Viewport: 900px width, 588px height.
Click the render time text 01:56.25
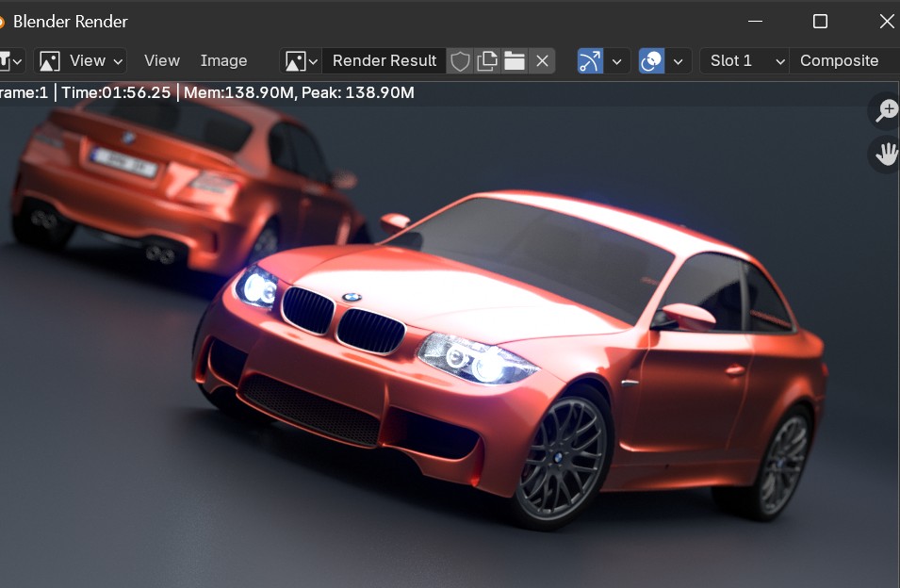tap(136, 92)
